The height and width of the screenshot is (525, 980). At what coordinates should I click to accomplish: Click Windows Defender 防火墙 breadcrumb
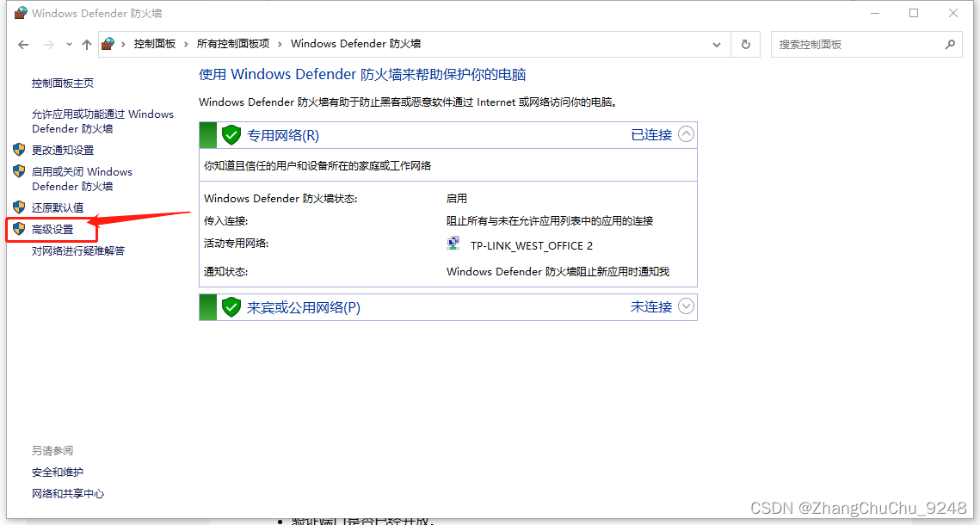pos(355,44)
